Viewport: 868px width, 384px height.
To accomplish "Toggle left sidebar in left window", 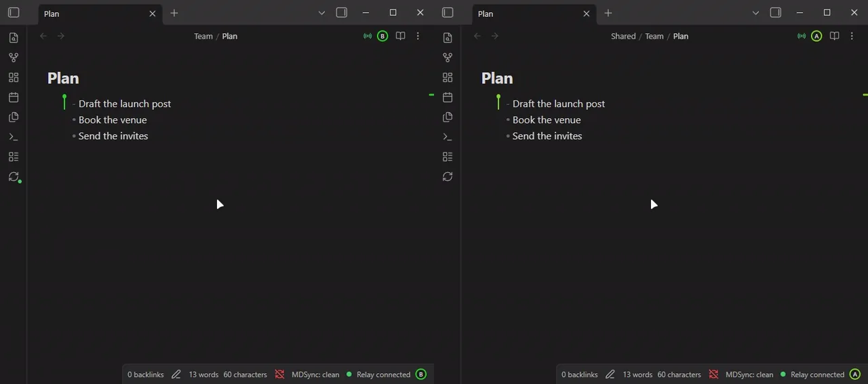I will click(x=14, y=13).
